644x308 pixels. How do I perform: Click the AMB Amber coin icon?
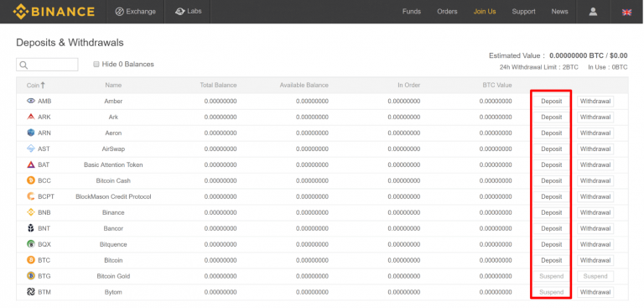coord(31,101)
